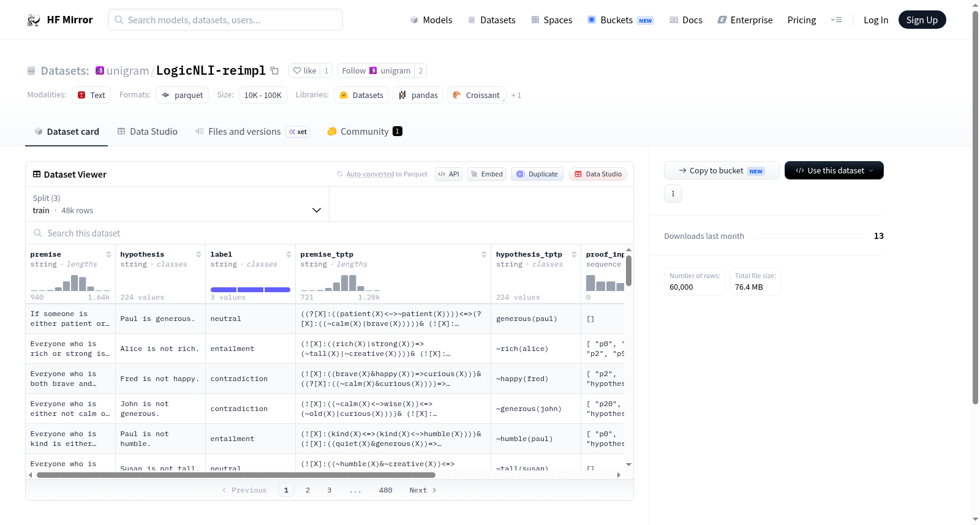Image resolution: width=980 pixels, height=525 pixels.
Task: Click the Embed button
Action: click(x=488, y=174)
